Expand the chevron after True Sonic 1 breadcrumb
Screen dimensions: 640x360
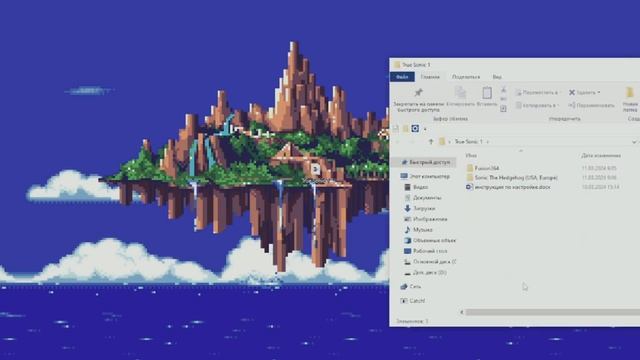(x=487, y=142)
